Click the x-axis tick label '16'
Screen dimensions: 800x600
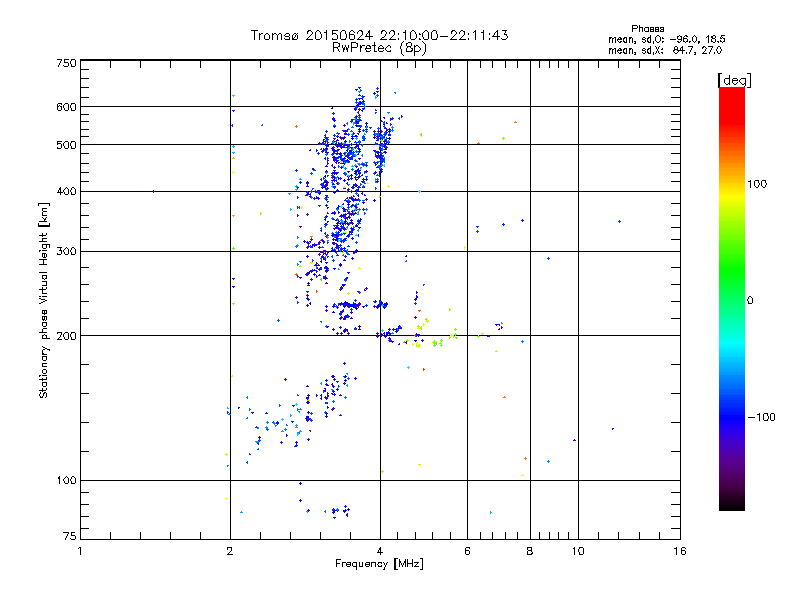(680, 551)
